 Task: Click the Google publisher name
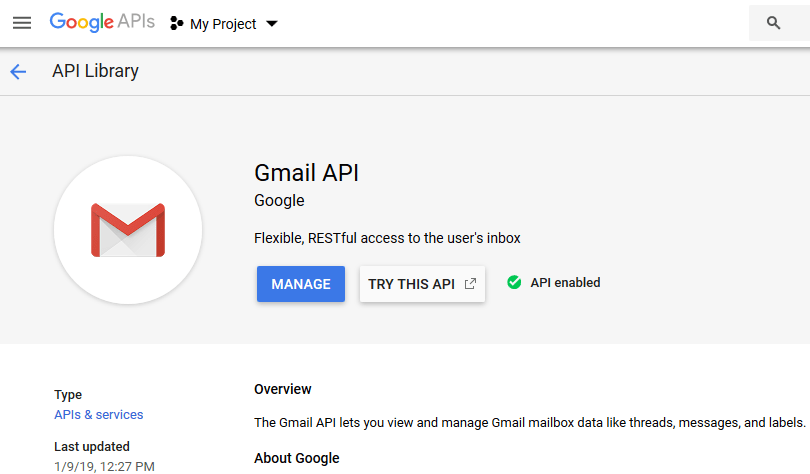click(279, 200)
